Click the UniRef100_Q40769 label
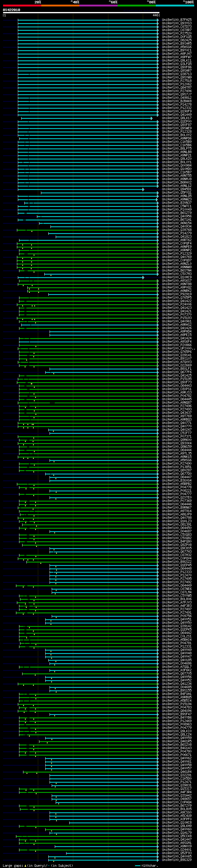The height and width of the screenshot is (868, 197). [x=176, y=257]
